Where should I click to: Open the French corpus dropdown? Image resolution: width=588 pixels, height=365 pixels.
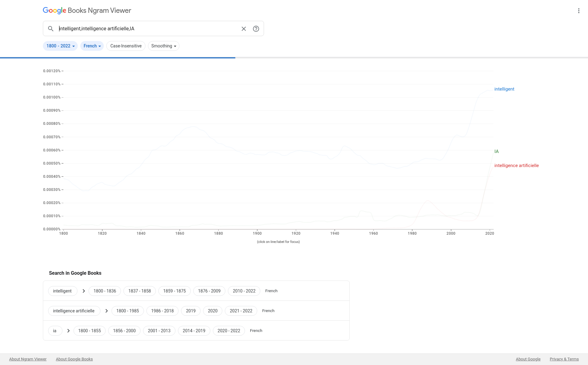(x=92, y=46)
